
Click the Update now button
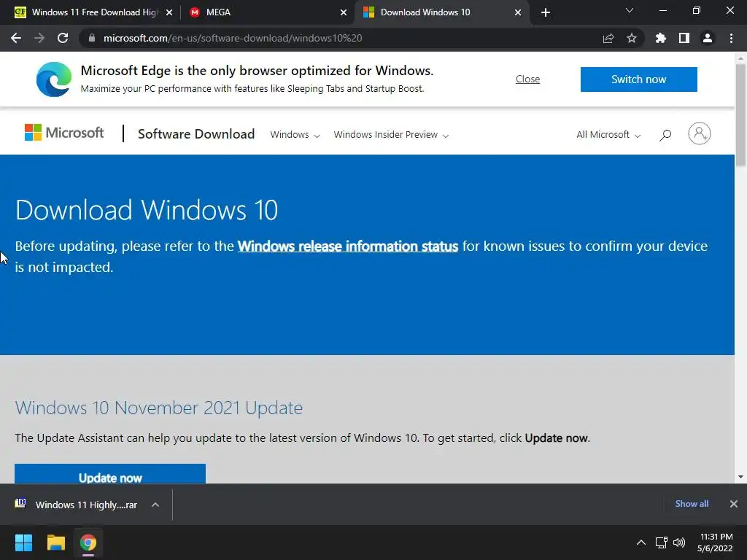pos(110,474)
